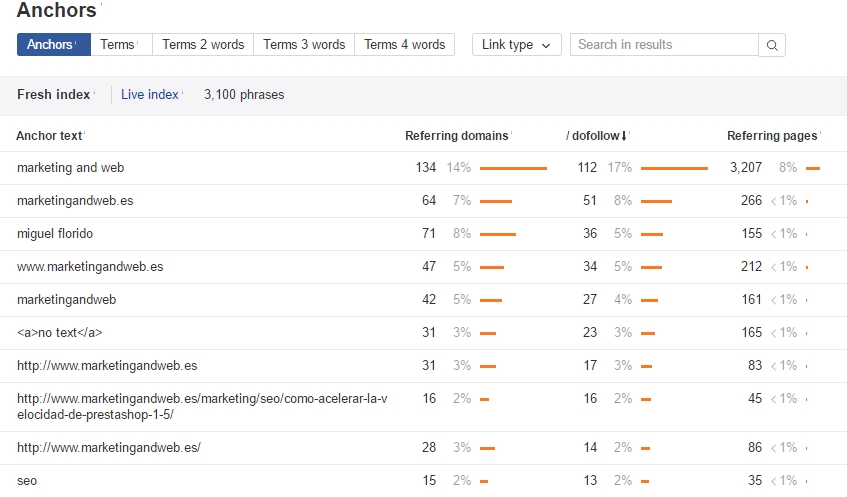Open the Terms 2 words tab

(x=203, y=45)
